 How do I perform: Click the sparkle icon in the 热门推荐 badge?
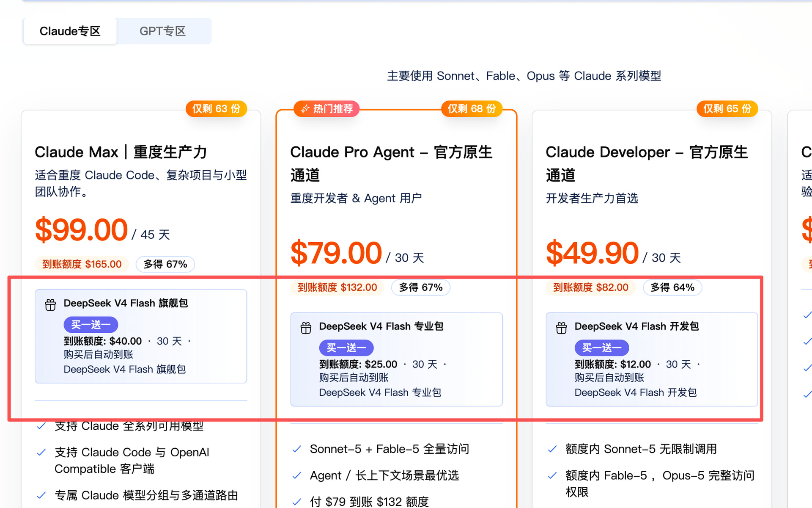305,109
